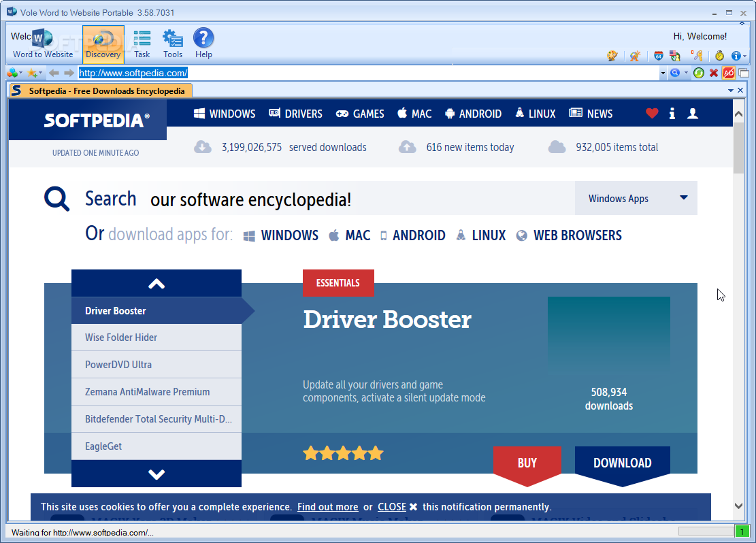Screen dimensions: 756x543
Task: Open the Discovery ribbon tab
Action: [103, 44]
